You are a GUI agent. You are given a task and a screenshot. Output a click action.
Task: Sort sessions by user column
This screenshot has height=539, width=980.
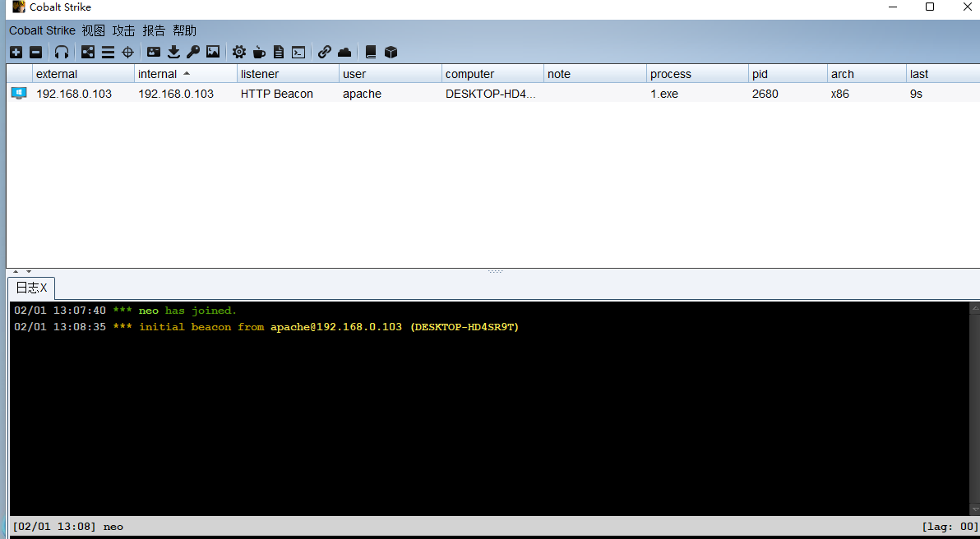(391, 74)
